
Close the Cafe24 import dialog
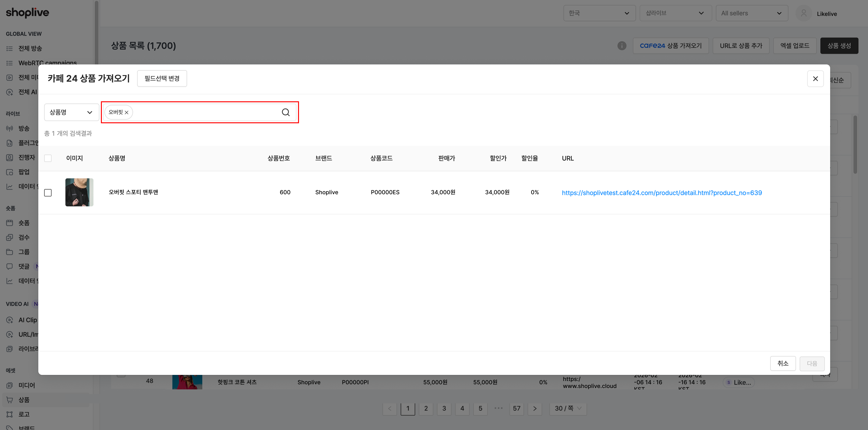pos(815,78)
